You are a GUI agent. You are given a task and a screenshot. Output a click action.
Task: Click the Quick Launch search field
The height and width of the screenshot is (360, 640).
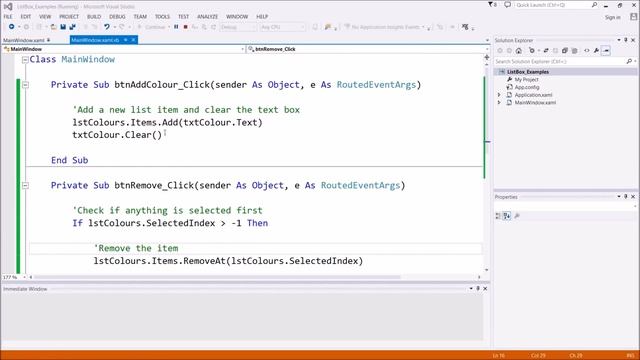(x=553, y=5)
